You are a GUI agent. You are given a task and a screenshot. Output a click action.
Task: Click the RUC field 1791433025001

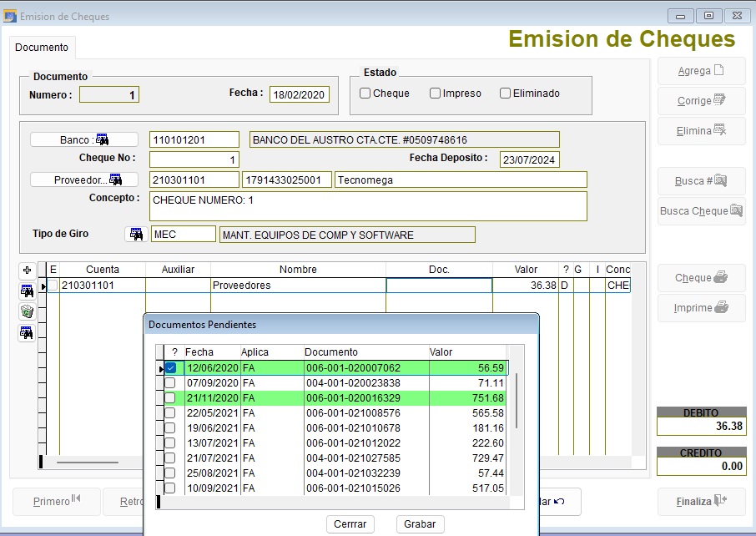[287, 180]
